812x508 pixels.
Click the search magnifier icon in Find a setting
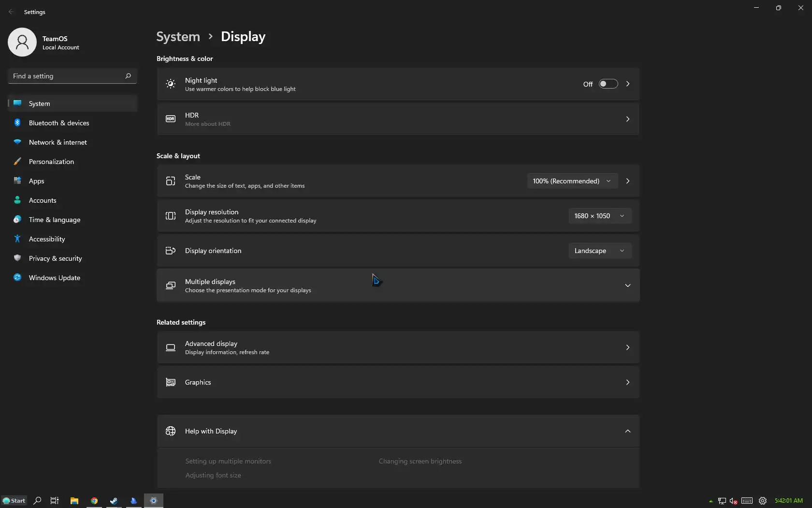(128, 76)
